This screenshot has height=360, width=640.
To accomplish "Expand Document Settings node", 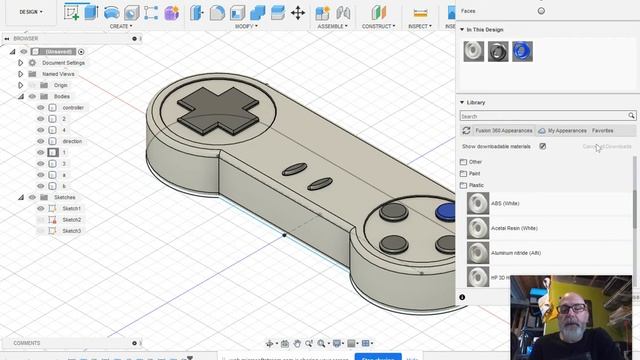I will (x=20, y=63).
